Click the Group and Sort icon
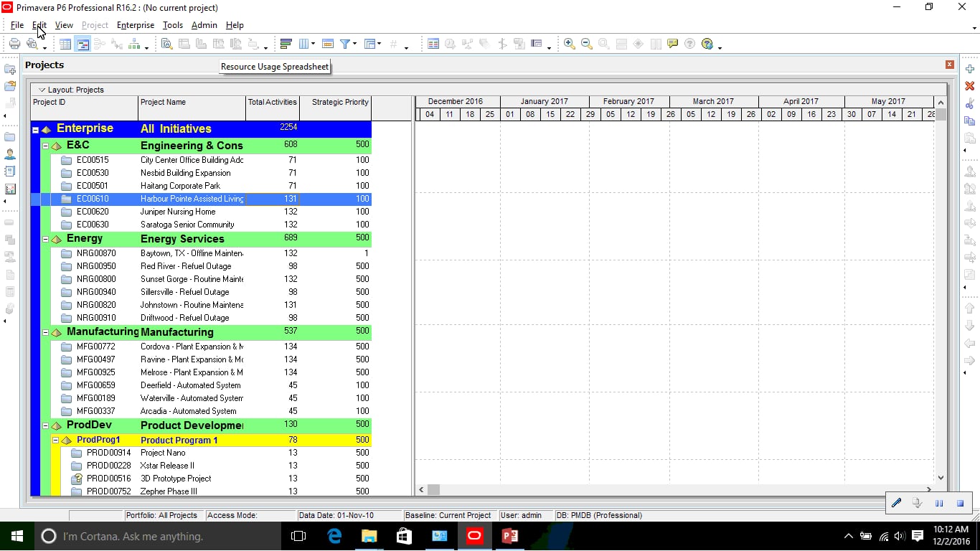This screenshot has width=980, height=551. coord(369,44)
